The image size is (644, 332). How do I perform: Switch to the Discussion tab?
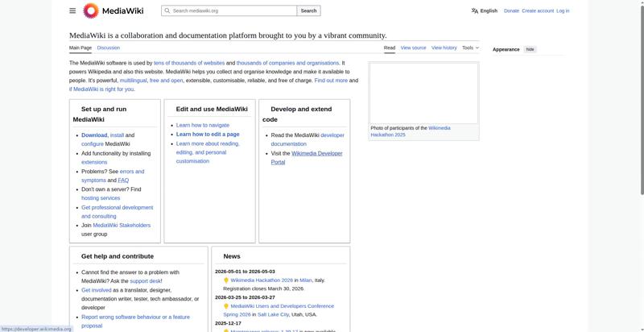(x=108, y=48)
